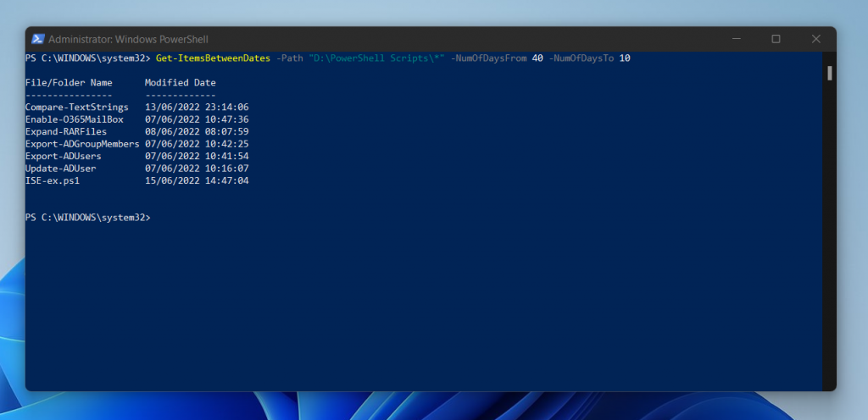This screenshot has width=868, height=420.
Task: Click the date 07/06/2022 10:42:25
Action: [197, 144]
